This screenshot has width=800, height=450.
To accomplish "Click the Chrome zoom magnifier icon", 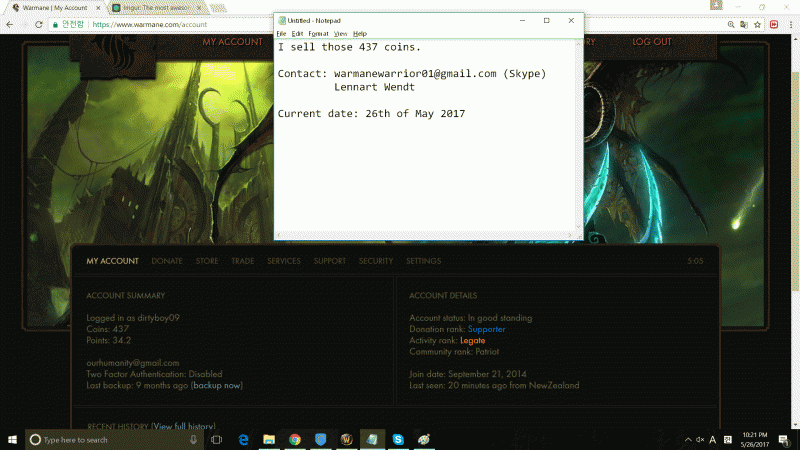I will (x=731, y=24).
